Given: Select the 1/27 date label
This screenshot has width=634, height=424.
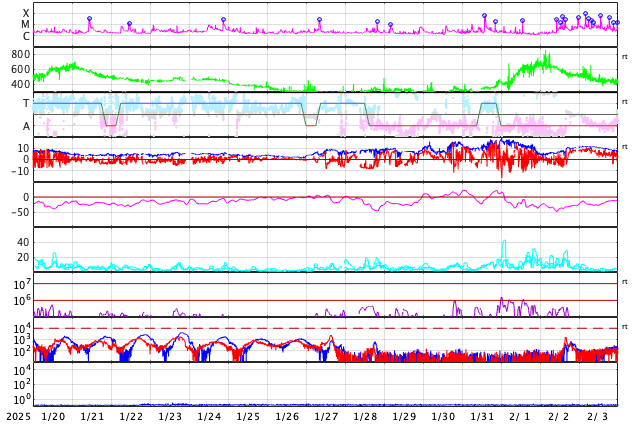Looking at the screenshot, I should (326, 417).
